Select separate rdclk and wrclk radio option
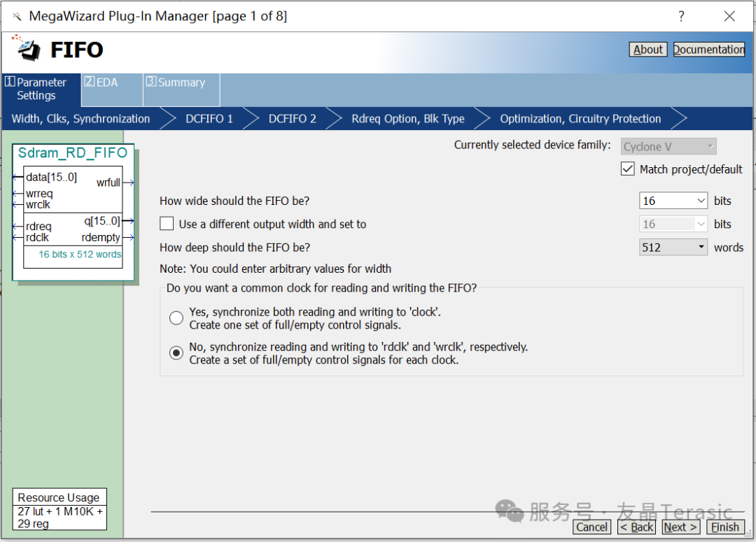The height and width of the screenshot is (542, 756). (x=176, y=353)
